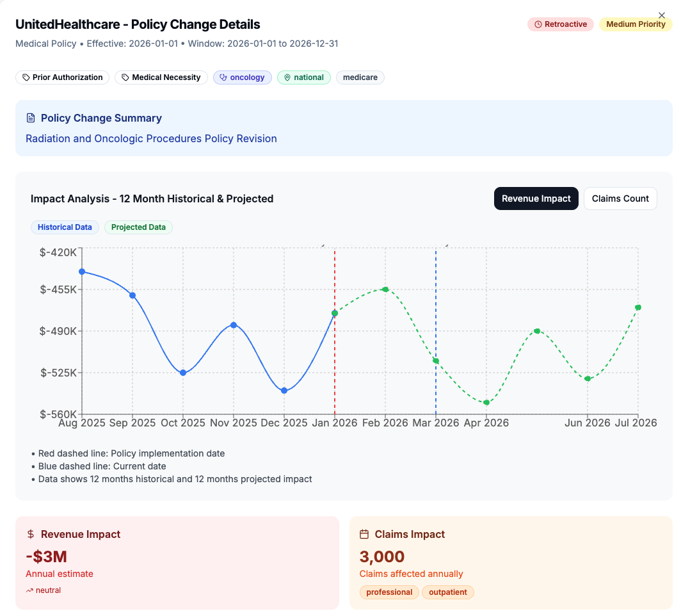Click the calendar icon in Claims Impact card
The width and height of the screenshot is (681, 616).
click(x=364, y=534)
